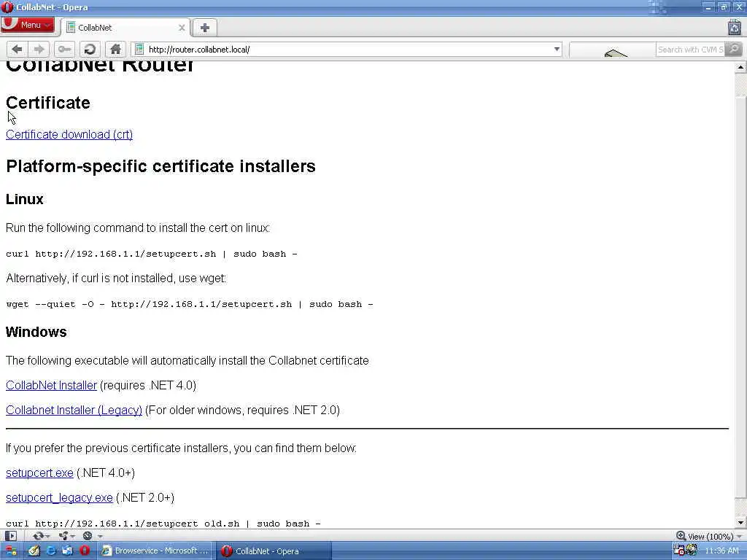The width and height of the screenshot is (747, 560).
Task: Expand the Opera Turbo dropdown arrow
Action: (100, 536)
